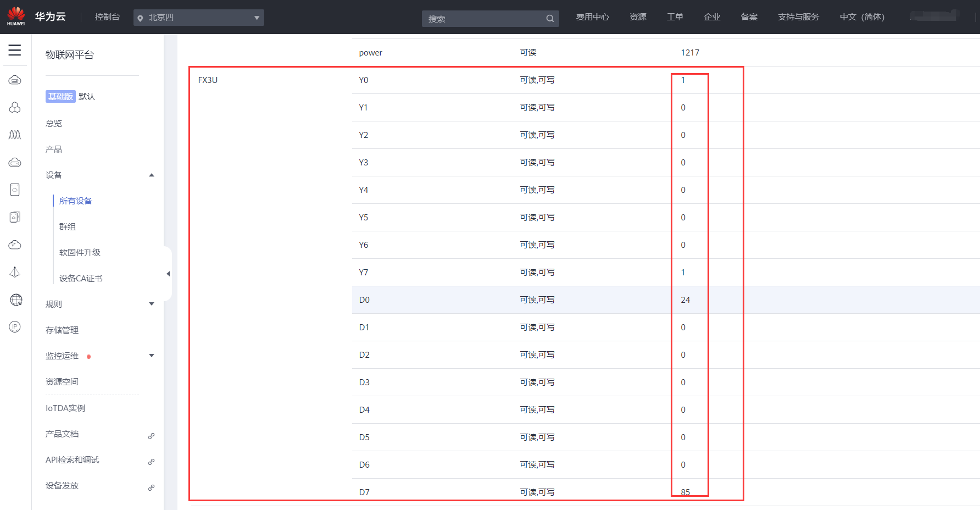Image resolution: width=980 pixels, height=510 pixels.
Task: Open 企业 in top bar
Action: point(712,17)
